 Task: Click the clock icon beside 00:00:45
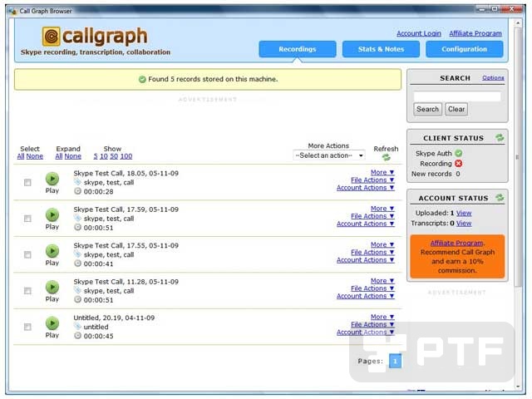[77, 336]
